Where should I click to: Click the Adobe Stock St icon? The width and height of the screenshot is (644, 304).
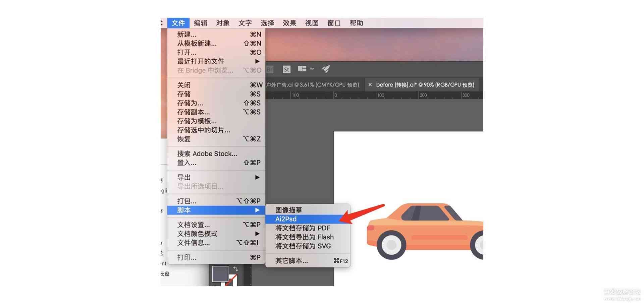coord(286,69)
